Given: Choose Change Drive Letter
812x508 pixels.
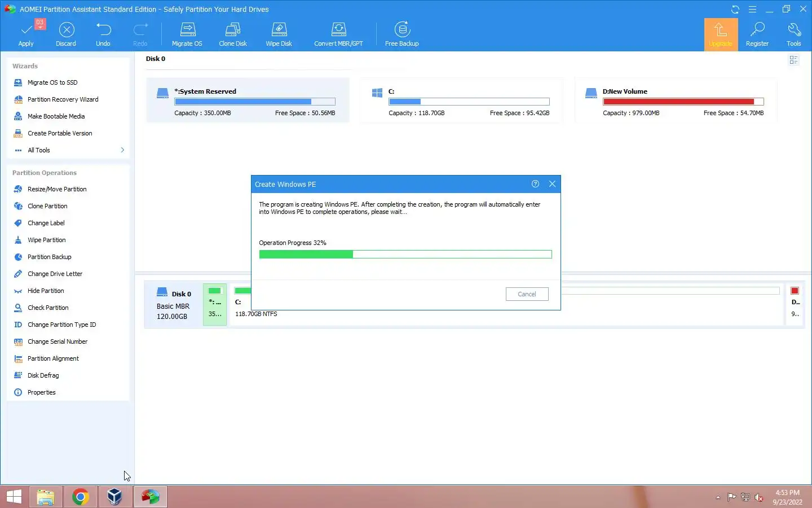Looking at the screenshot, I should tap(55, 274).
